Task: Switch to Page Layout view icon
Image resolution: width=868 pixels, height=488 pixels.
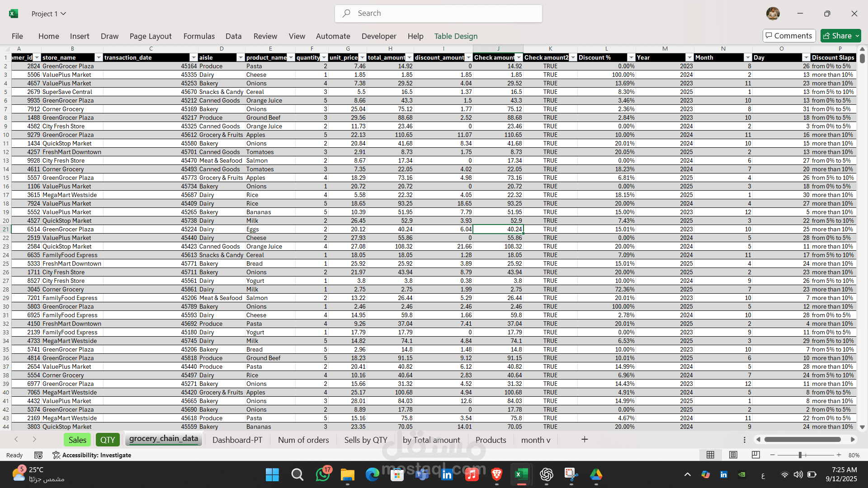Action: tap(733, 455)
